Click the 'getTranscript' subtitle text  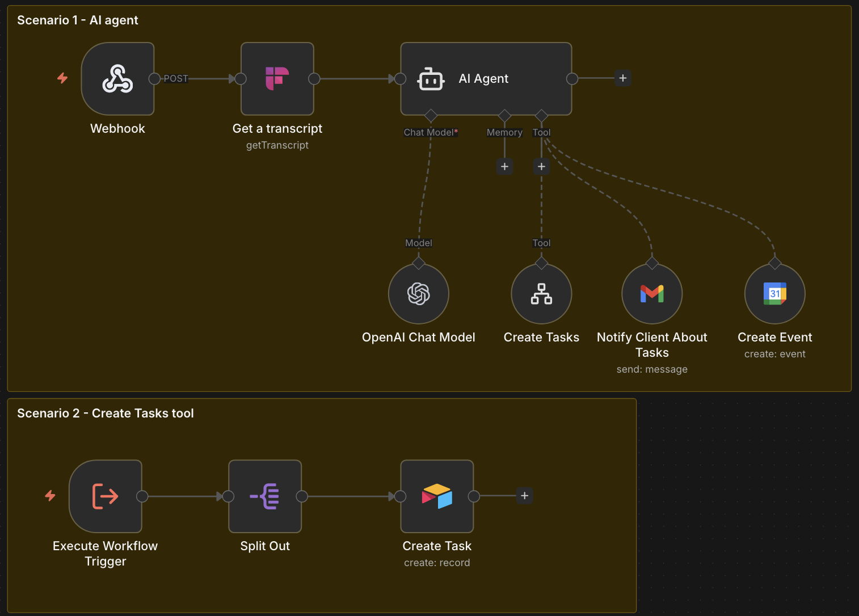277,145
